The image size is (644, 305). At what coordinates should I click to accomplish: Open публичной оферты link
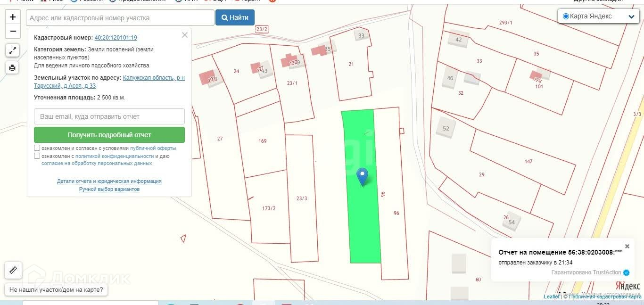tap(153, 148)
